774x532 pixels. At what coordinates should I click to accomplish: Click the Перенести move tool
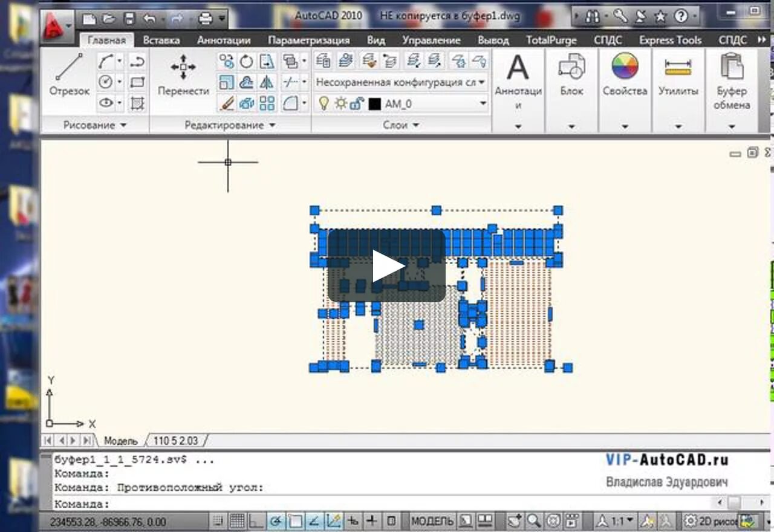pos(183,75)
